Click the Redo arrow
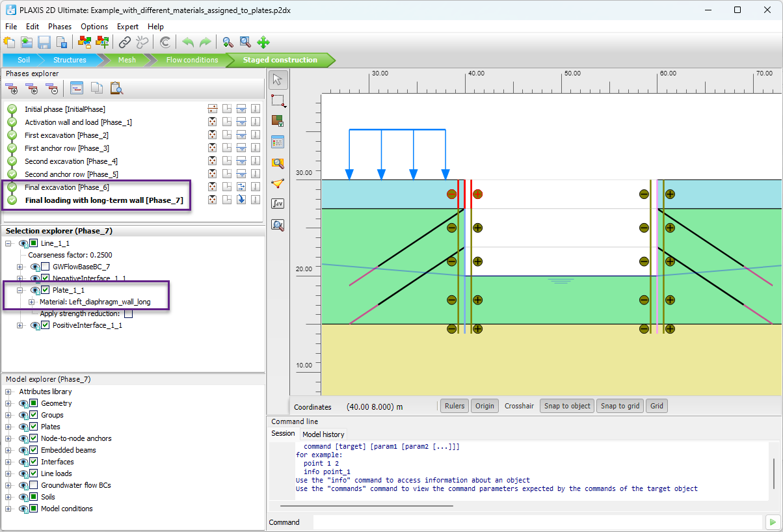 [x=205, y=42]
